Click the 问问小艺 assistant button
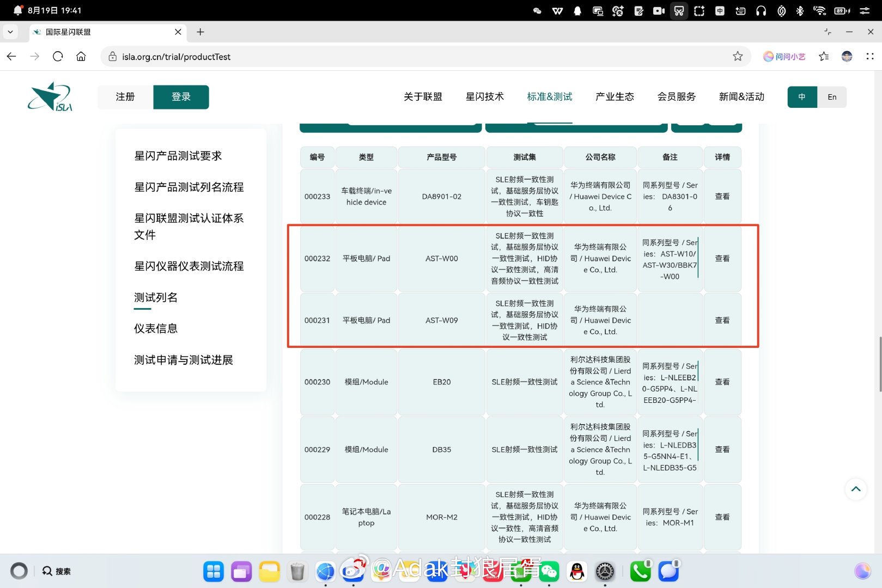 pos(784,57)
